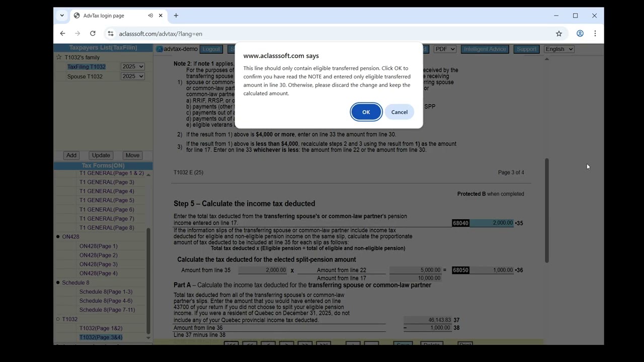Click line 36 field showing 1,000.00
Viewport: 644px width, 362px height.
click(492, 270)
